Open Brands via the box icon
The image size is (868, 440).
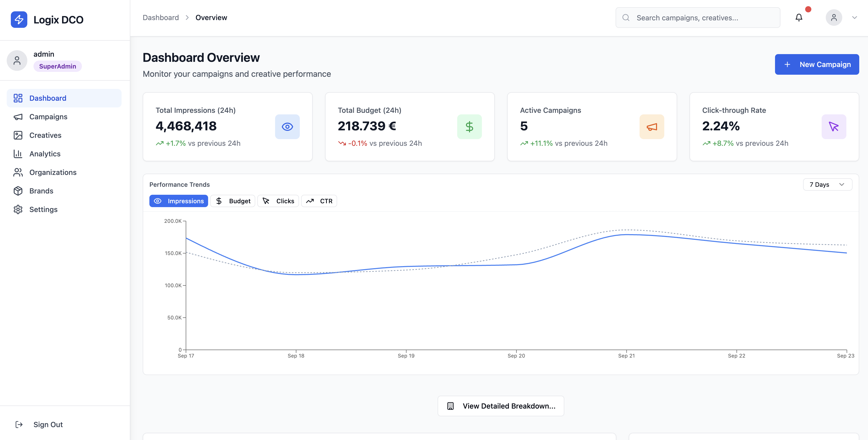tap(19, 191)
